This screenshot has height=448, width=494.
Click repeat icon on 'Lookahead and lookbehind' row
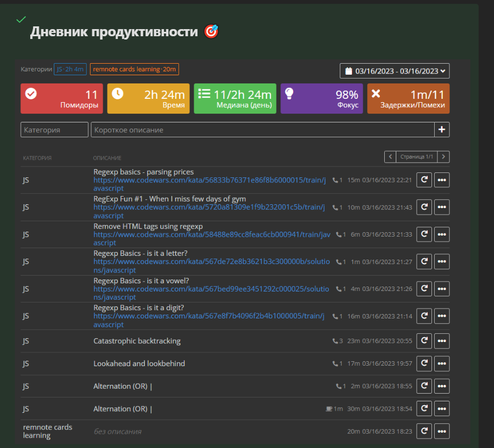[x=424, y=363]
